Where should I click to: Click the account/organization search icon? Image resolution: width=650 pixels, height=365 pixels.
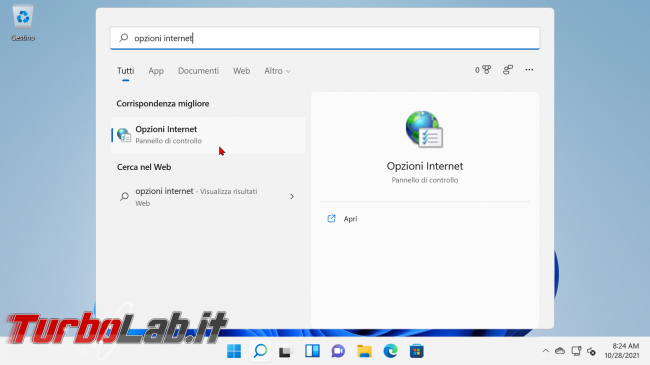tap(508, 70)
